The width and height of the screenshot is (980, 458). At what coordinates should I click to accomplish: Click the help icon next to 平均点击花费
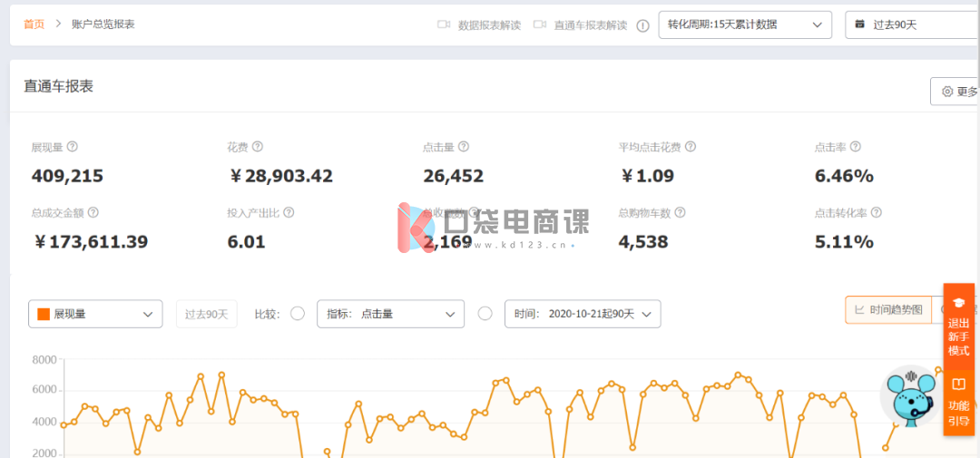(691, 147)
